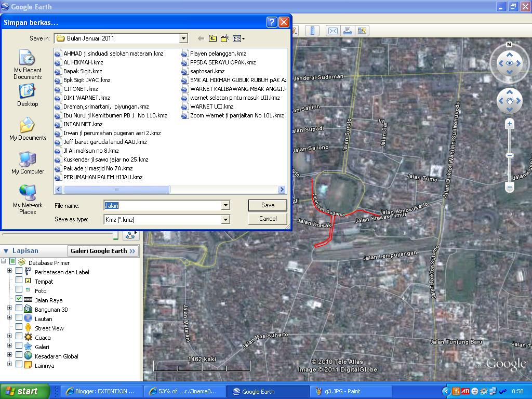Switch to Google Earth taskbar button
This screenshot has width=532, height=399.
pos(267,391)
